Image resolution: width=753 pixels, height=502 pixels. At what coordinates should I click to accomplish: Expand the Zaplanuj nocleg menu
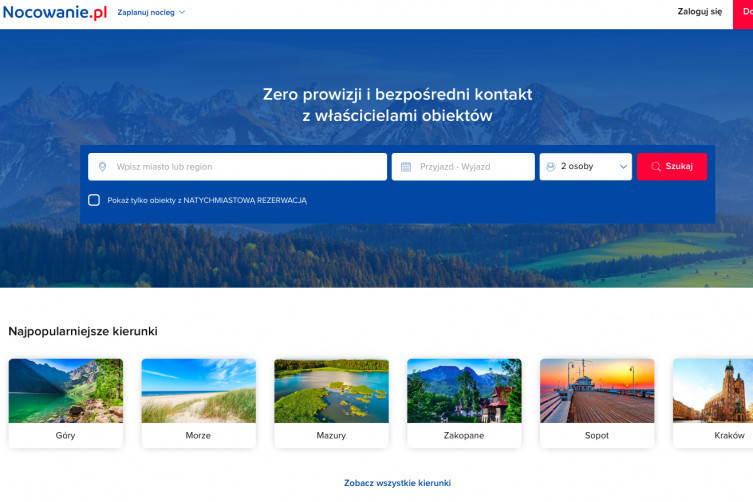pyautogui.click(x=151, y=13)
